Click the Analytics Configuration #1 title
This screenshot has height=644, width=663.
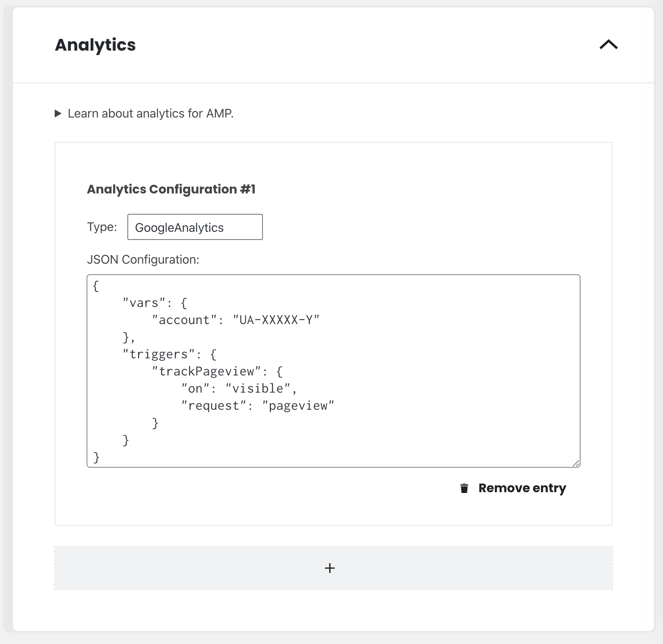tap(171, 189)
